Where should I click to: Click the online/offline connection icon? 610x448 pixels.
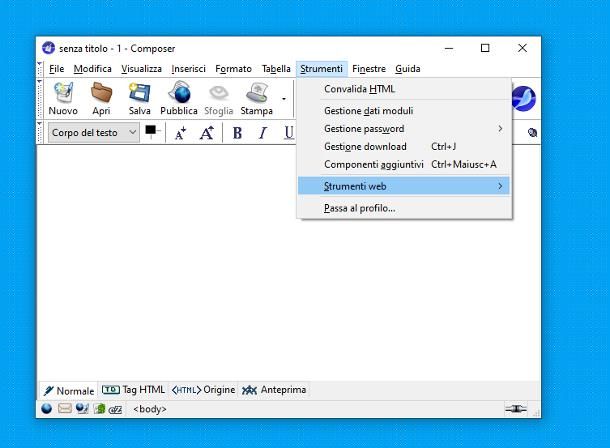516,409
